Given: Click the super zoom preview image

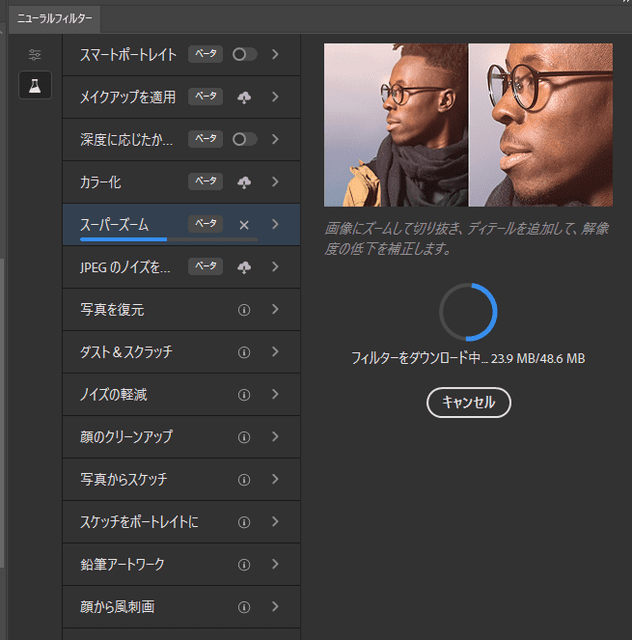Looking at the screenshot, I should [x=468, y=125].
